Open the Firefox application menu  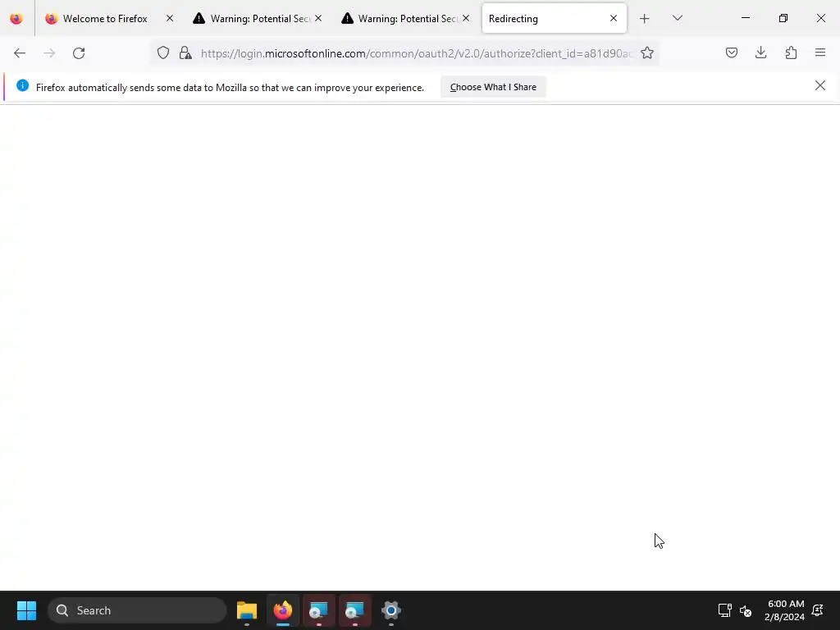(x=820, y=52)
